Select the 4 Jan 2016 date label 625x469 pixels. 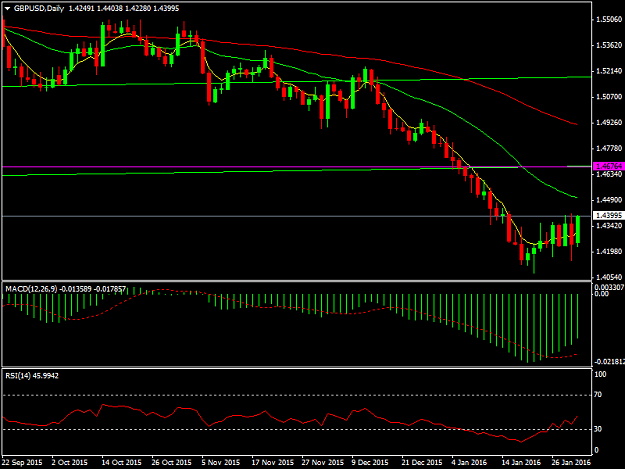(x=470, y=463)
